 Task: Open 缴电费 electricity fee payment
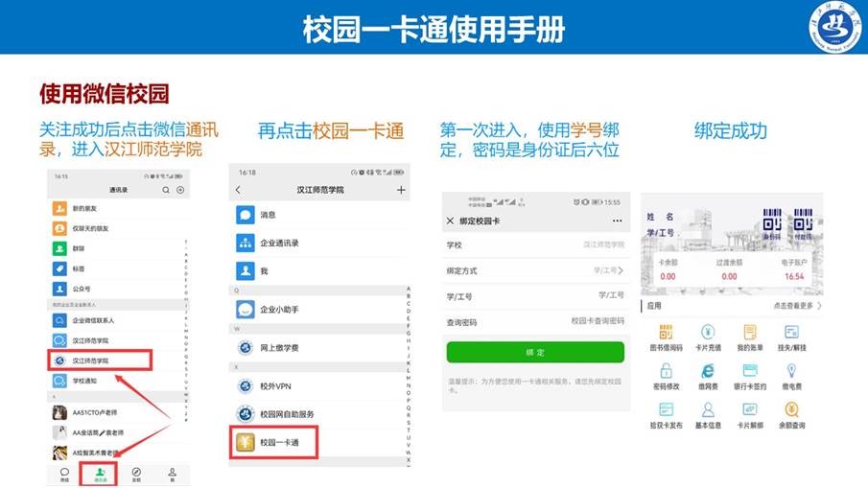[x=791, y=377]
